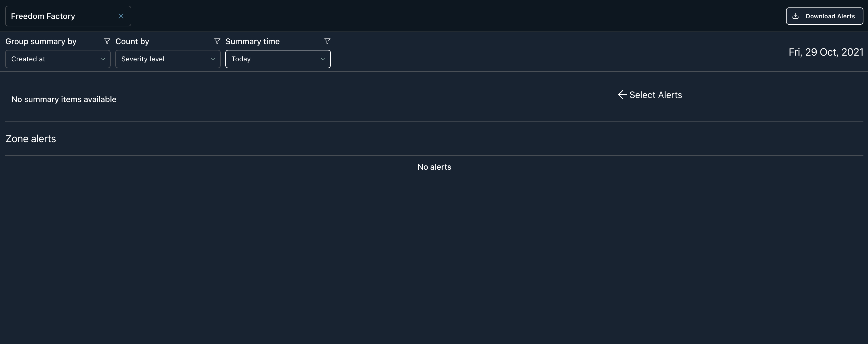The height and width of the screenshot is (344, 868).
Task: Click the filter icon beside Summary time
Action: tap(327, 41)
